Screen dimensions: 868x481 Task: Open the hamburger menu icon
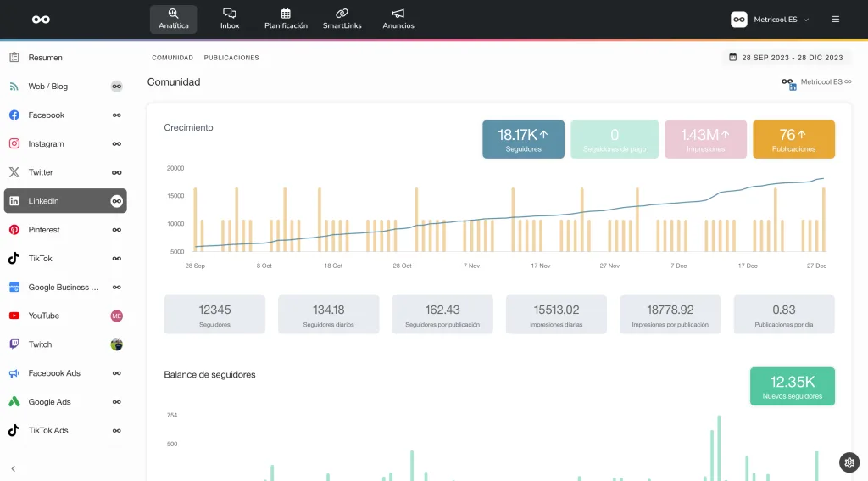836,20
